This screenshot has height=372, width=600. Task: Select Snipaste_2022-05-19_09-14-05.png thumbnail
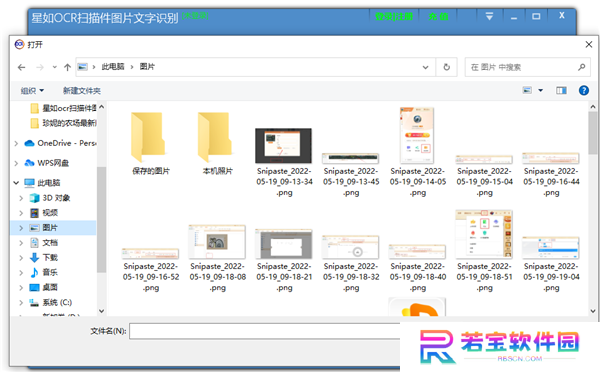417,135
